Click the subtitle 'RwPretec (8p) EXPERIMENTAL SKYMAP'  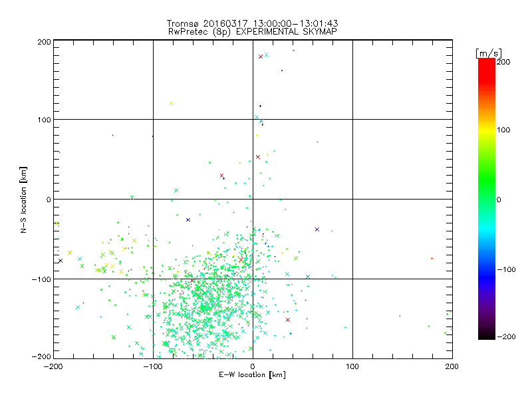[x=253, y=31]
